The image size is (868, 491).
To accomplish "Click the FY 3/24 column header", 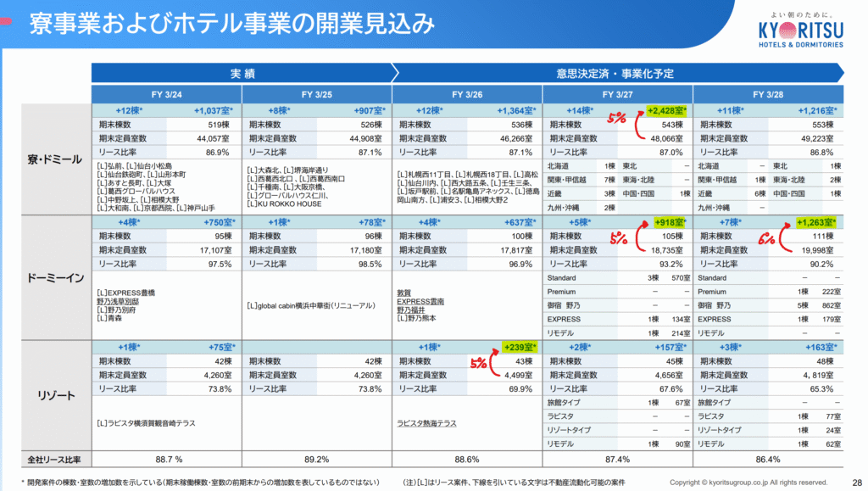I will tap(166, 93).
